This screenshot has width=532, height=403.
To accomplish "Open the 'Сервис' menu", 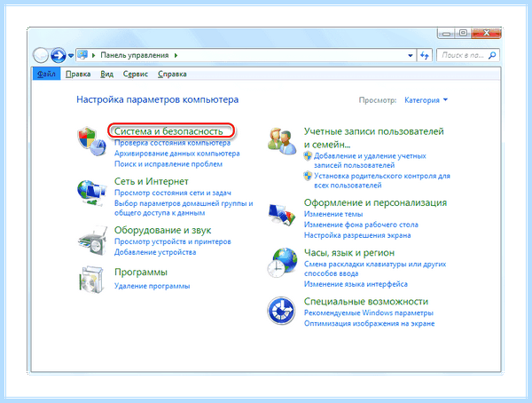I will (136, 74).
